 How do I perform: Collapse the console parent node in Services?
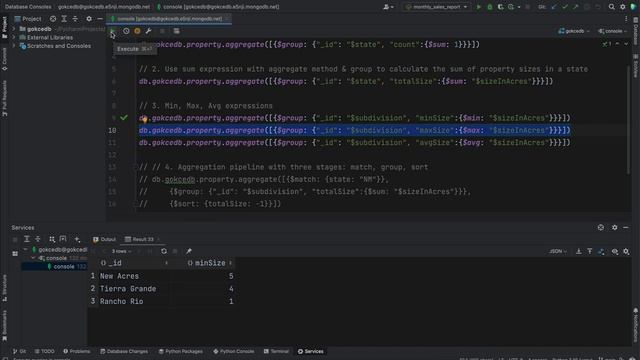(x=33, y=258)
